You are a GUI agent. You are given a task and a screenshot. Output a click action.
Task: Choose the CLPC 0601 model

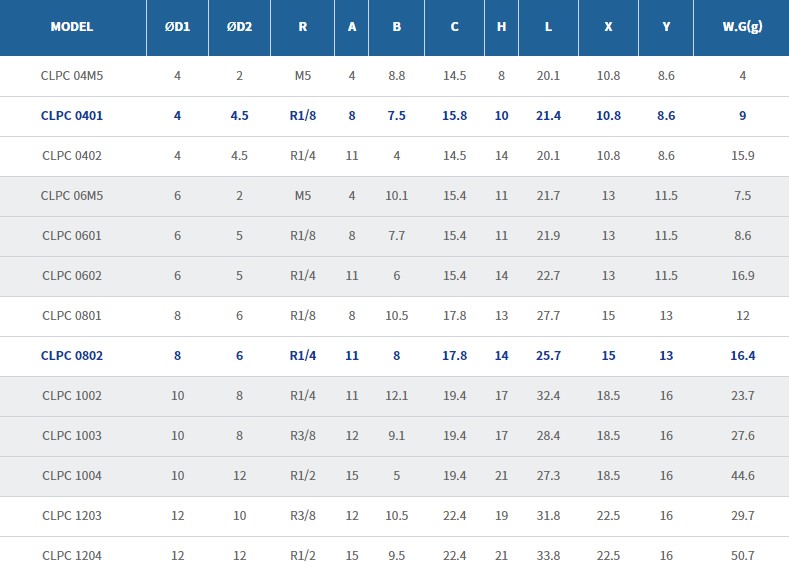click(72, 236)
